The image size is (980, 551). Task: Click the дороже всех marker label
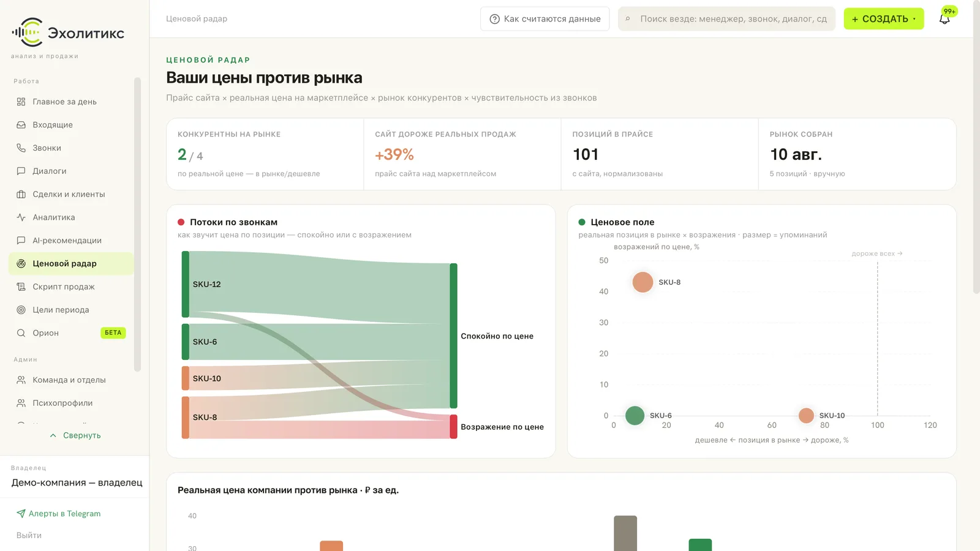coord(877,253)
